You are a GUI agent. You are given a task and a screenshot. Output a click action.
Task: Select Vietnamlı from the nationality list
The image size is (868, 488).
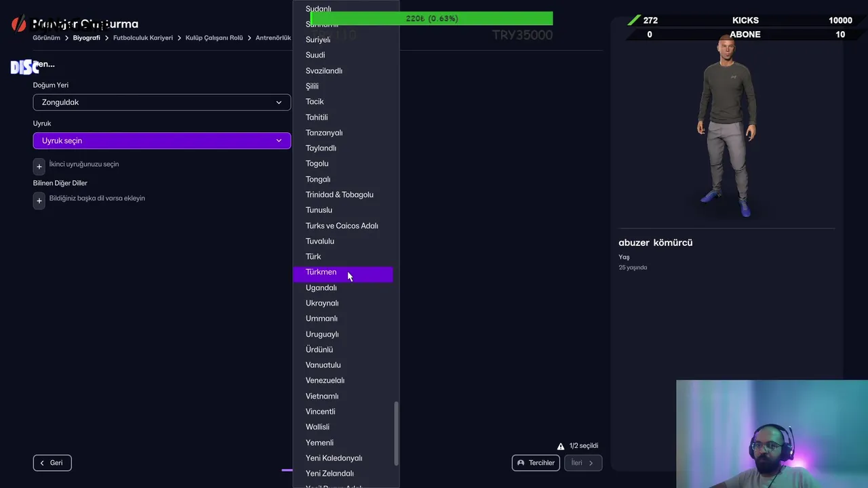342,396
